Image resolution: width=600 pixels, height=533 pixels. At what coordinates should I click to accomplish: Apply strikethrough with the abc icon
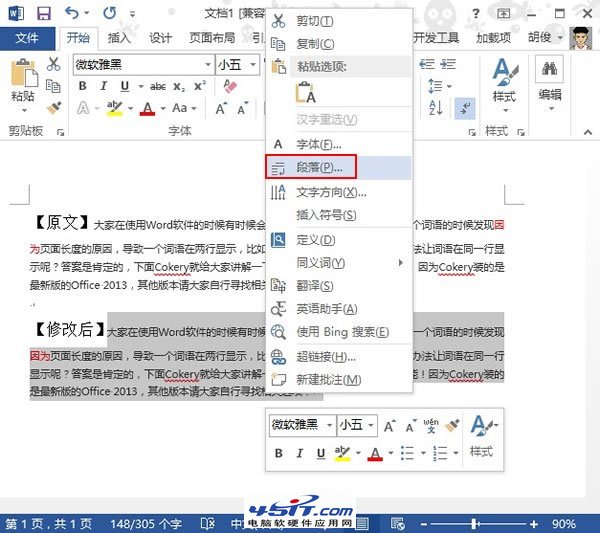coord(157,86)
